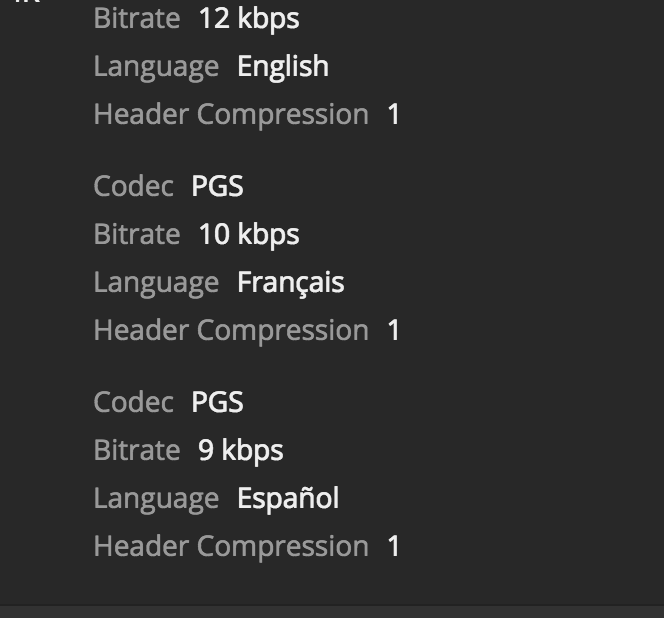Viewport: 664px width, 618px height.
Task: Click the Bitrate label beside 9 kbps
Action: coord(136,451)
